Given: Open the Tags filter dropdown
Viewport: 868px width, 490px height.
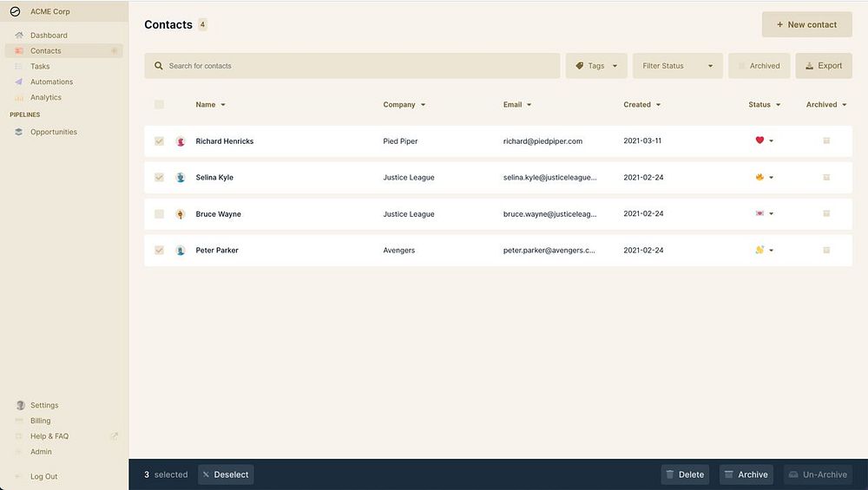Looking at the screenshot, I should (596, 66).
